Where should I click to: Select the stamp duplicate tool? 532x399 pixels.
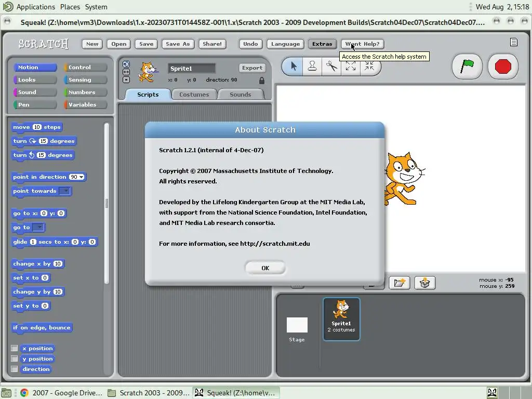[x=312, y=66]
